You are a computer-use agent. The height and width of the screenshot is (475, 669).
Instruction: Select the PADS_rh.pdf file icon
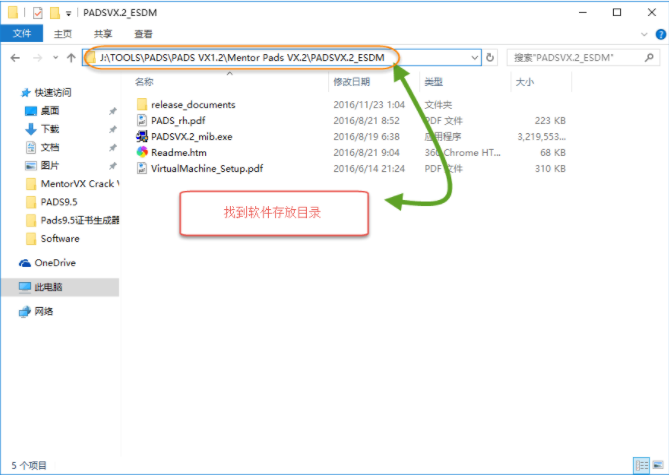(142, 120)
